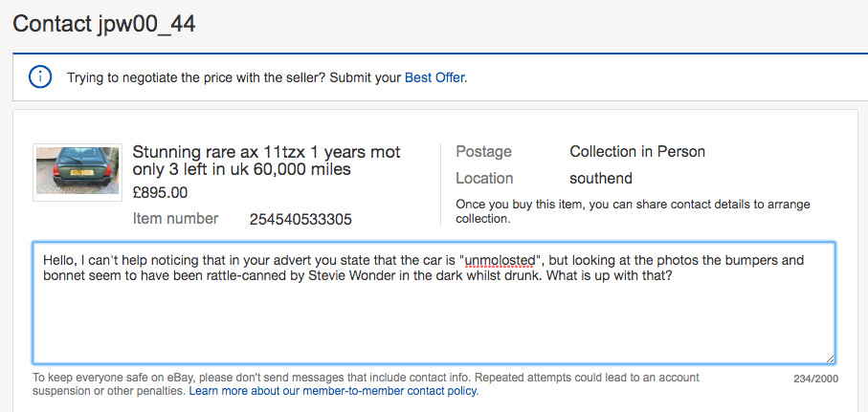Open the member-to-member contact policy link

[334, 391]
